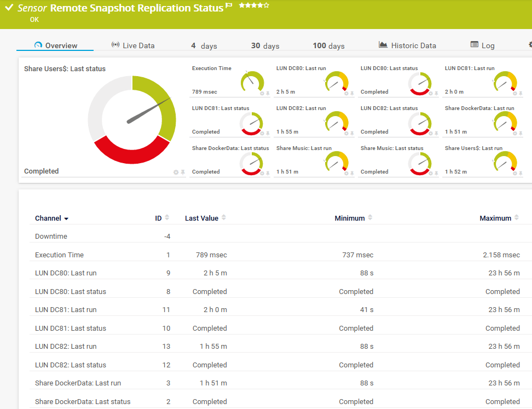
Task: Click the flag icon beside sensor title
Action: [x=229, y=5]
